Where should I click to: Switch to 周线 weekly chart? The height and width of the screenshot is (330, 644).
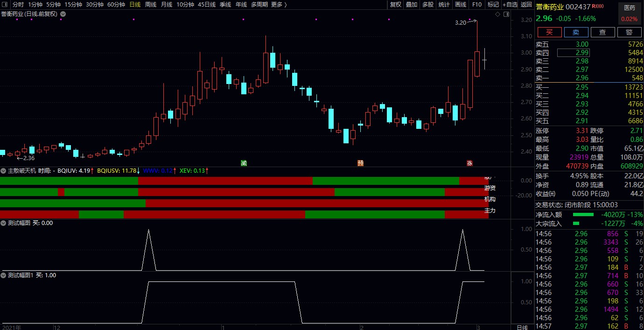tap(150, 5)
